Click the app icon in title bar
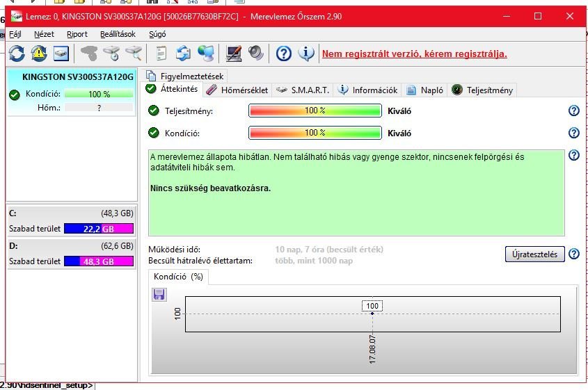Image resolution: width=588 pixels, height=390 pixels. coord(17,16)
